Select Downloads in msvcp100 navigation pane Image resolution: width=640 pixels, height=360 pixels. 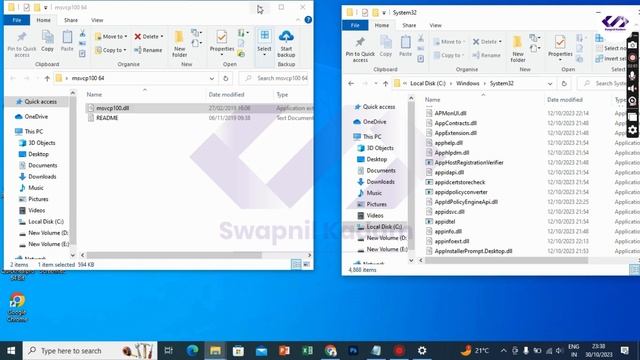pyautogui.click(x=42, y=177)
